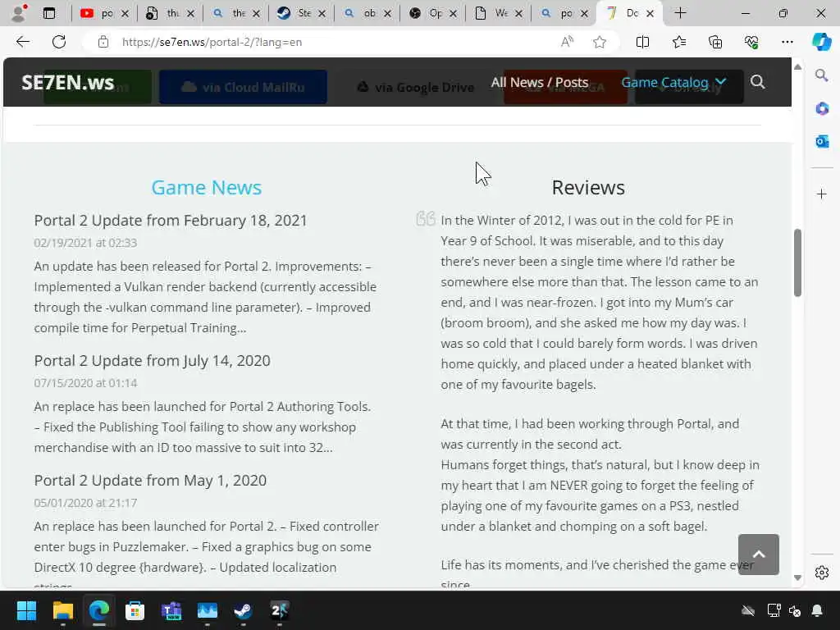
Task: Click the date 07/15/2020 at 01:14
Action: (85, 383)
